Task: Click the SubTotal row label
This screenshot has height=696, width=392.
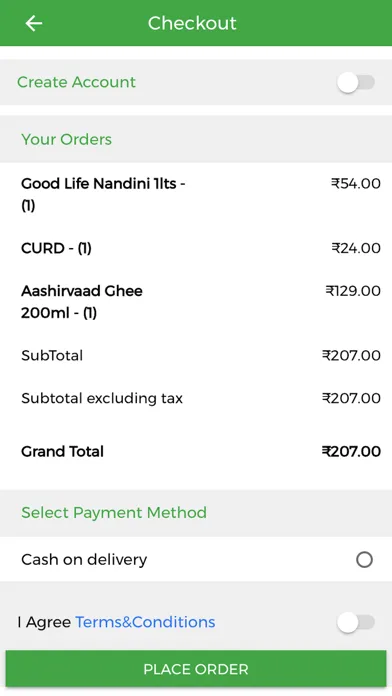Action: (52, 356)
